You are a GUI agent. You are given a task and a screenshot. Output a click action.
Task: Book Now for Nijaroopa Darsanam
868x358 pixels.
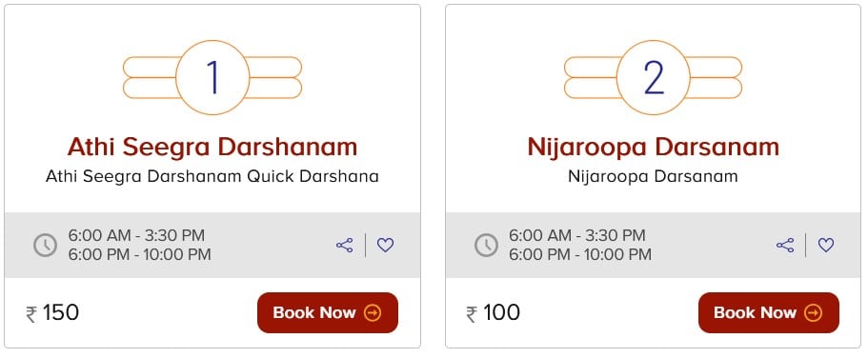point(768,312)
